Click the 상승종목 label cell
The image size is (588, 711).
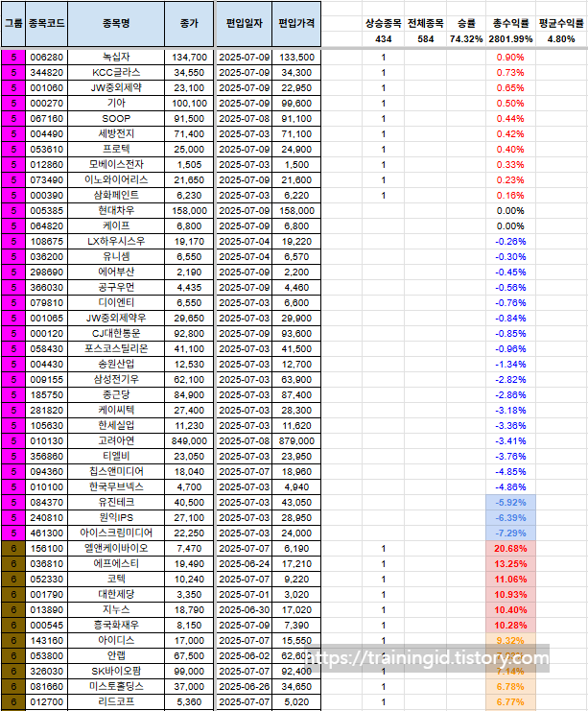coord(383,24)
